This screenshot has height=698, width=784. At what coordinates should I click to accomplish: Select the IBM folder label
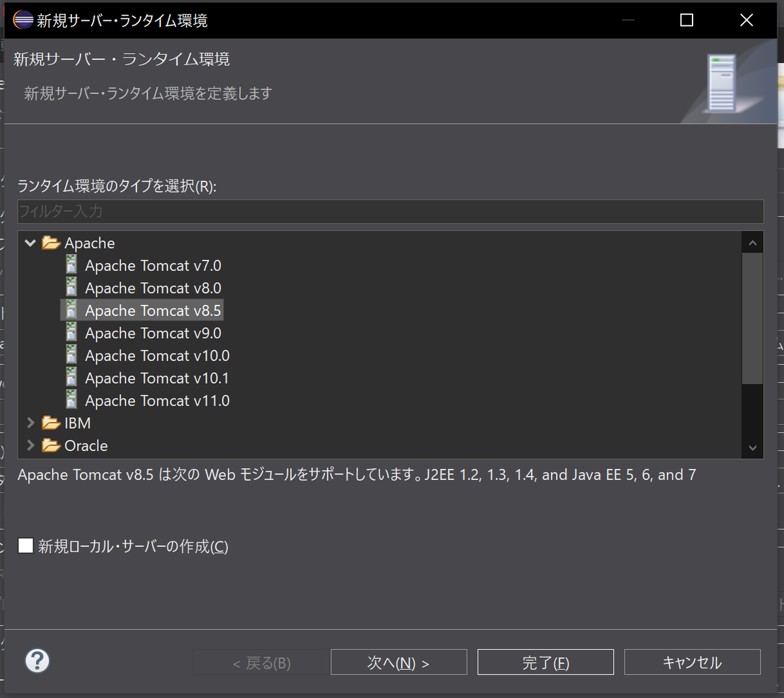pos(78,423)
